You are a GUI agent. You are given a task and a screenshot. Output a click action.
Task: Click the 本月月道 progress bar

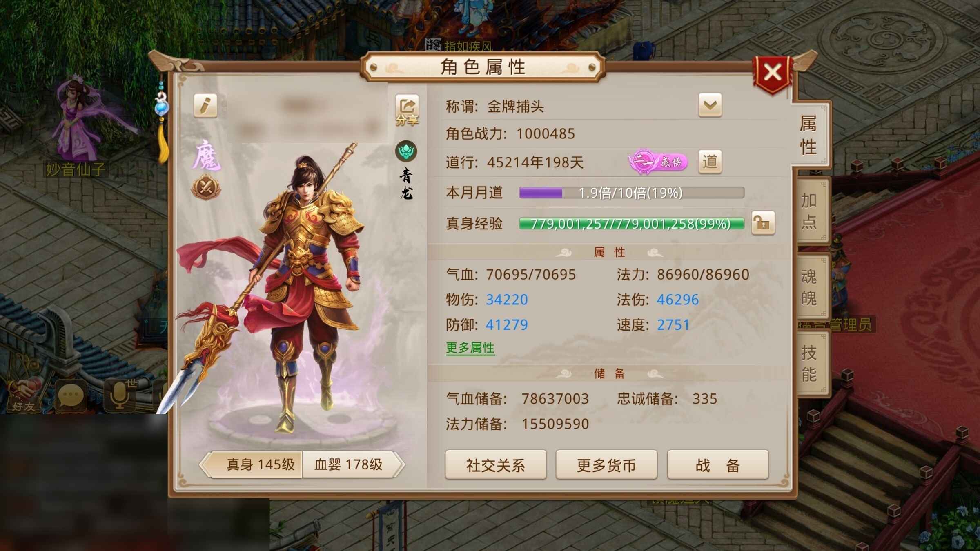point(631,193)
